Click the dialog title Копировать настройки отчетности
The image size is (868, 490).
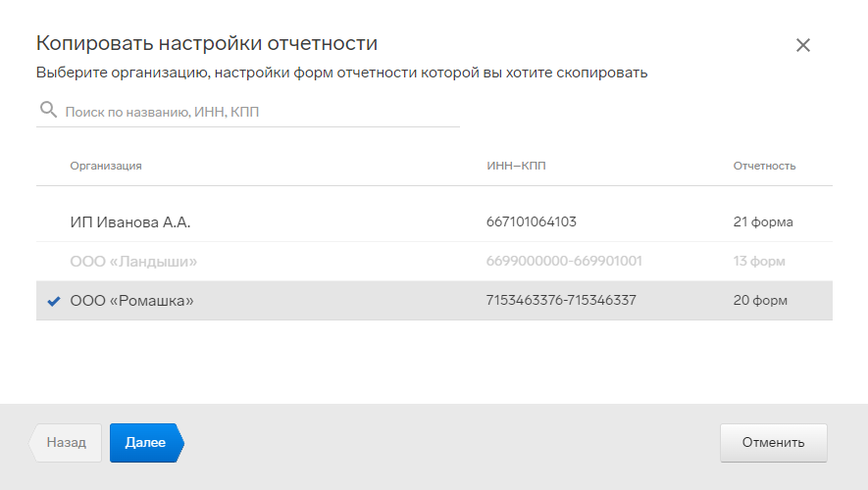[207, 43]
